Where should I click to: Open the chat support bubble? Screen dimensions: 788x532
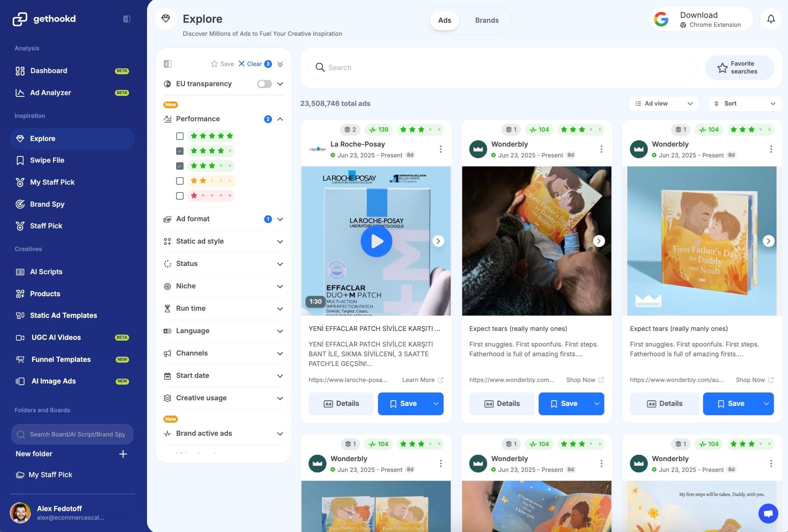tap(768, 514)
